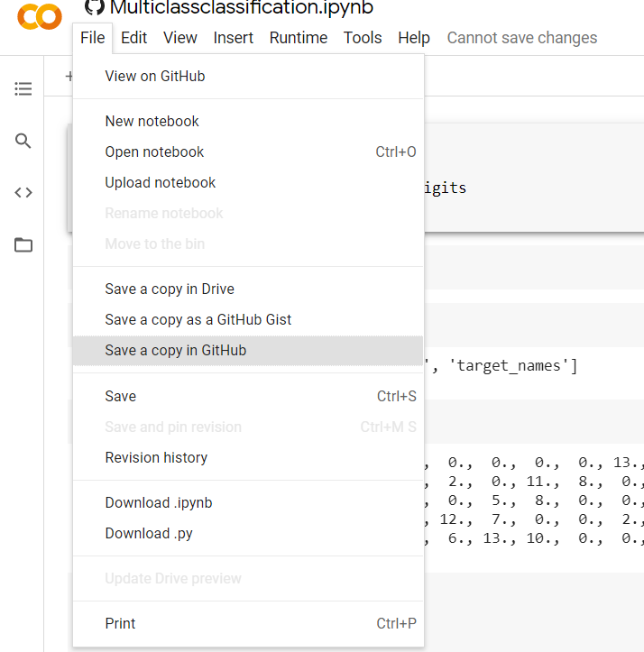The width and height of the screenshot is (644, 652).
Task: Open the View menu
Action: pyautogui.click(x=180, y=38)
